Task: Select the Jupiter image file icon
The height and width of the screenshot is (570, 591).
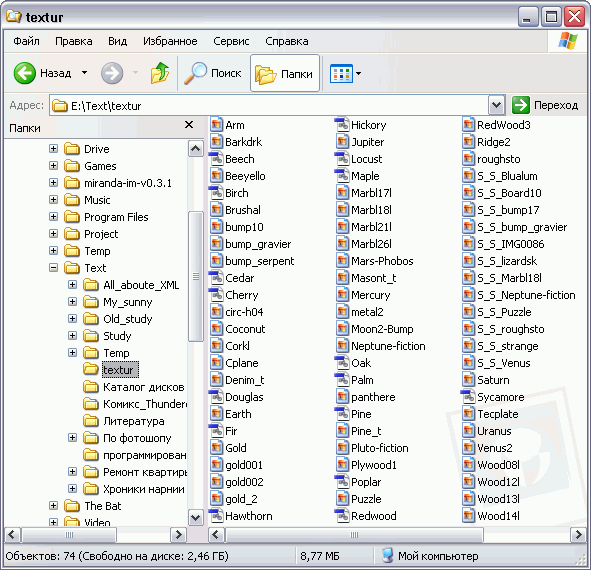Action: pyautogui.click(x=342, y=142)
